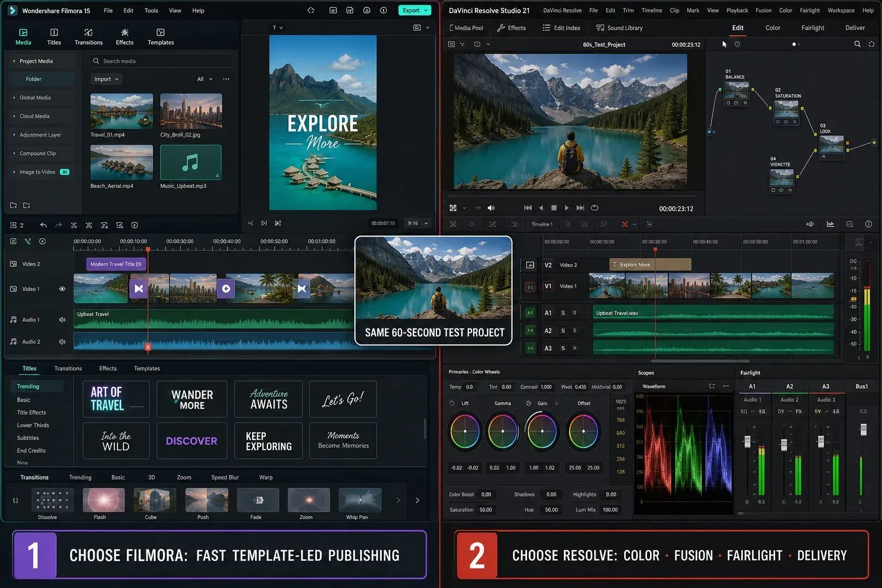The image size is (882, 588).
Task: Select the Explore More title clip in Resolve
Action: (x=650, y=265)
